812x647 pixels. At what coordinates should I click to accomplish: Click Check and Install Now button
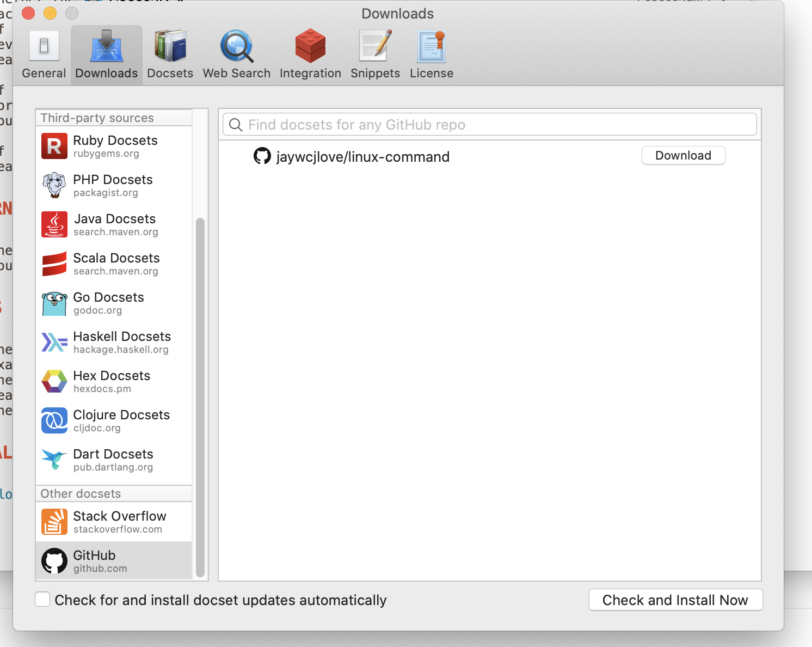pos(675,600)
